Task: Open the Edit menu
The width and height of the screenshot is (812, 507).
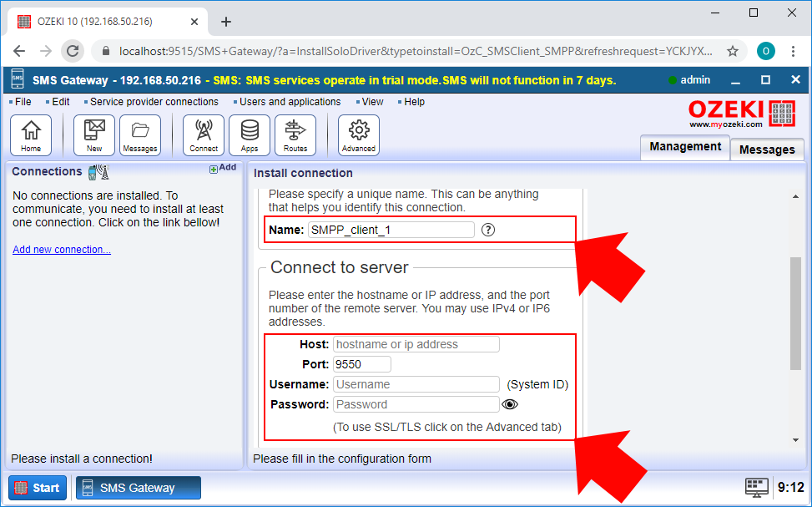Action: click(60, 102)
